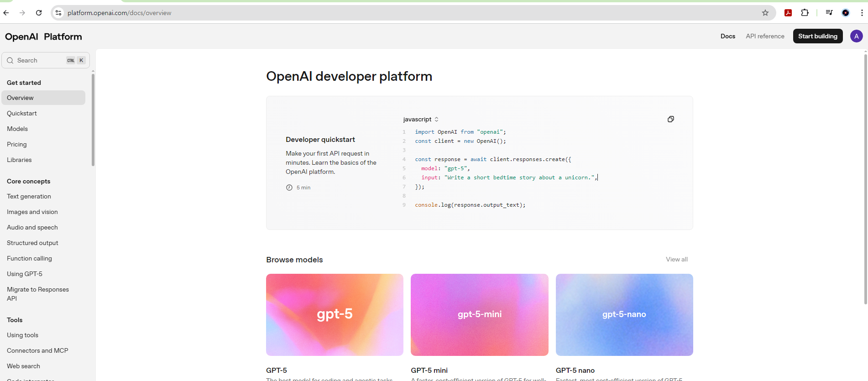Open the gpt-5 model card image

tap(335, 315)
